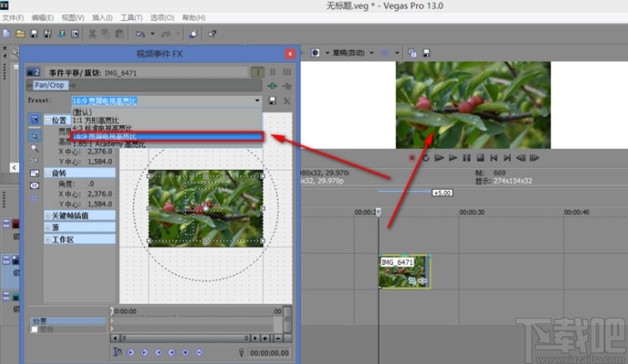Viewport: 628px width, 364px height.
Task: Click the interactive tutorials toolbar icon
Action: coord(193,33)
